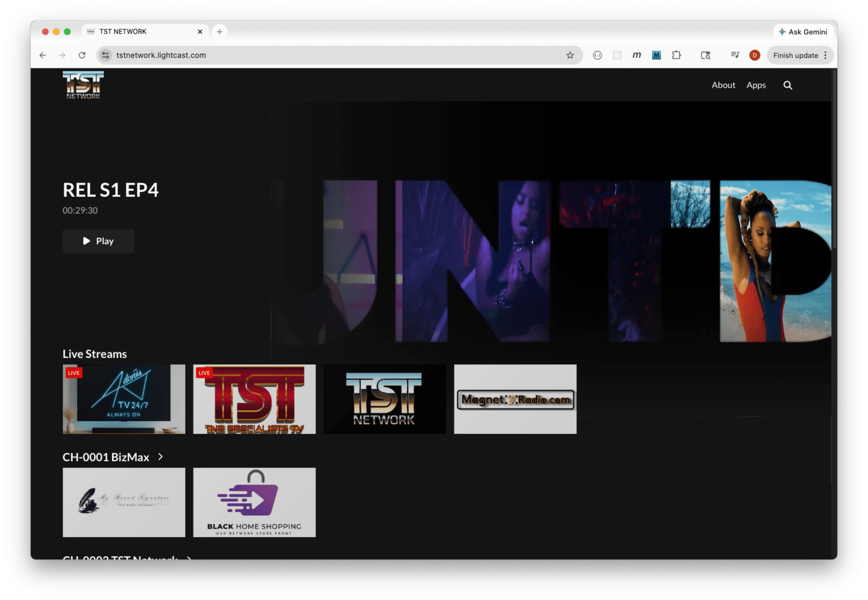The height and width of the screenshot is (600, 868).
Task: Click the blue M extension icon
Action: pyautogui.click(x=656, y=56)
